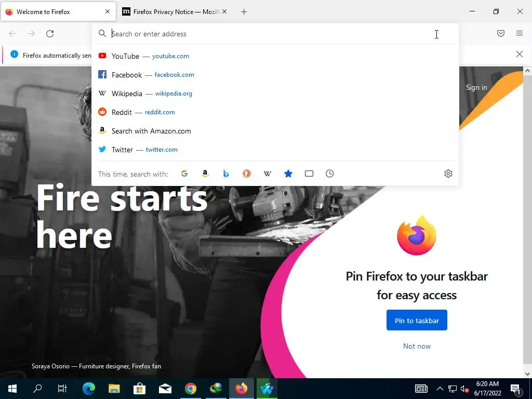Screen dimensions: 532x399
Task: Choose Search with Amazon.com suggestion
Action: pos(275,131)
